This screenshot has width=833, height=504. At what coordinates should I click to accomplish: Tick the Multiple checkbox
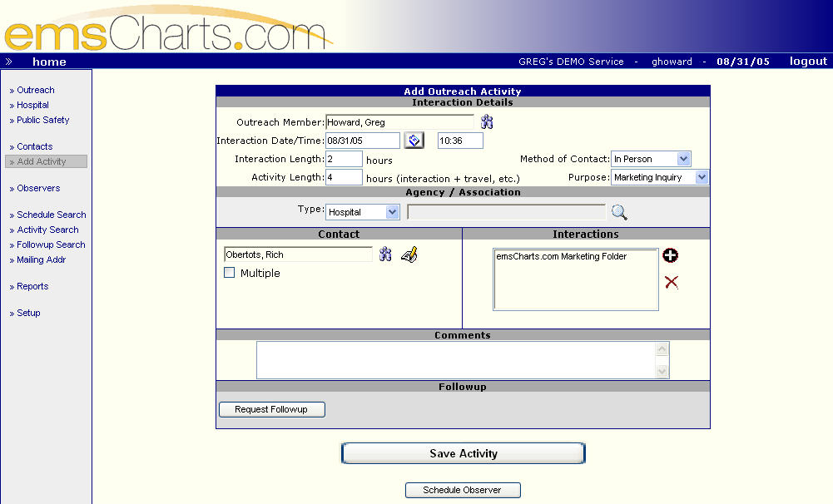(230, 273)
